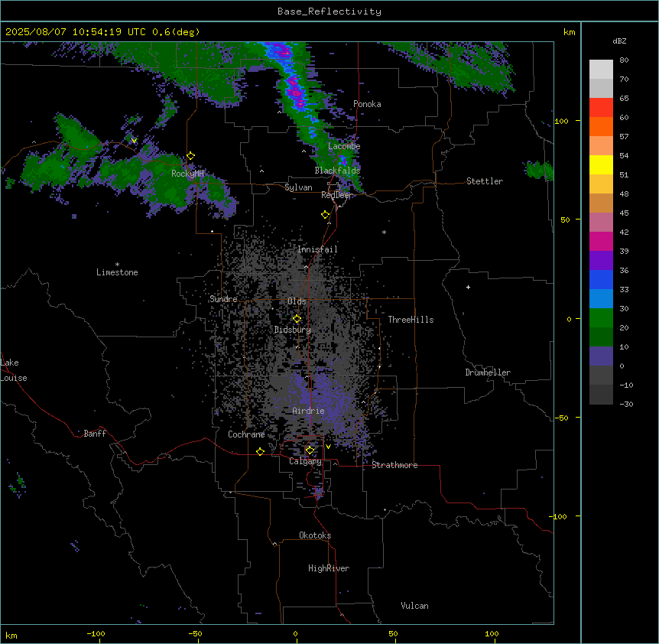Screen dimensions: 659x644
Task: Click the Ponoka city label
Action: point(367,104)
